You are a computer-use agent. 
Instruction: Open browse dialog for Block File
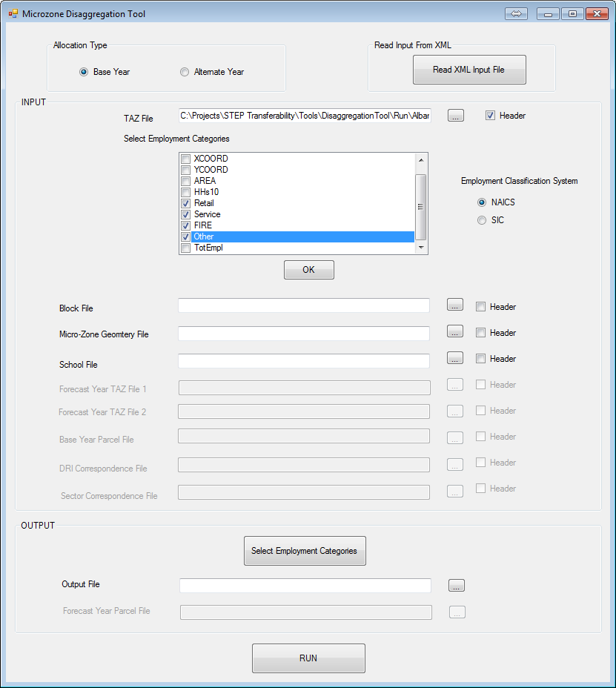(456, 305)
